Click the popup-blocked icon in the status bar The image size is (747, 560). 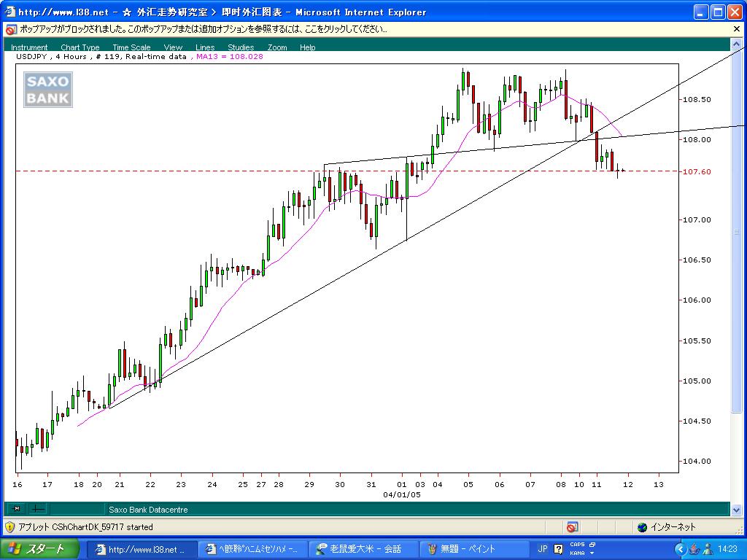pos(571,527)
